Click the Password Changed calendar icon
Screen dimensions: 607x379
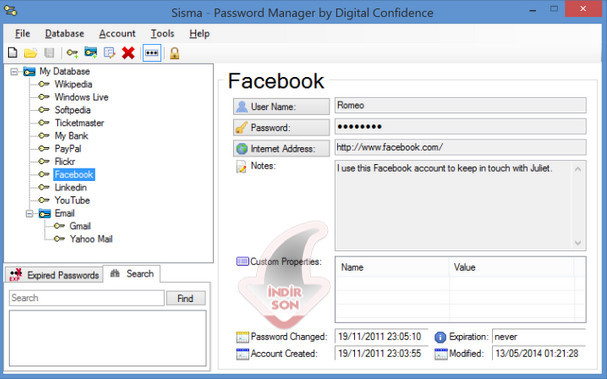coord(242,337)
